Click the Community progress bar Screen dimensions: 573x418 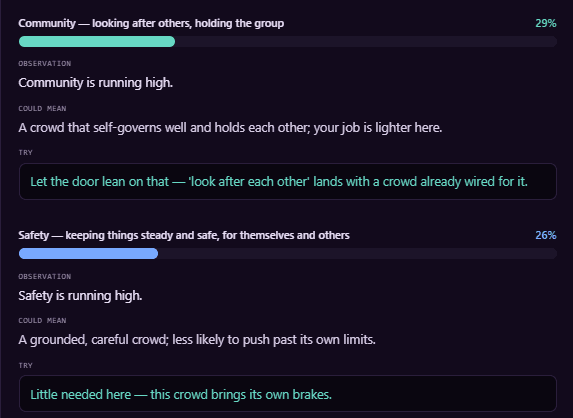coord(288,41)
